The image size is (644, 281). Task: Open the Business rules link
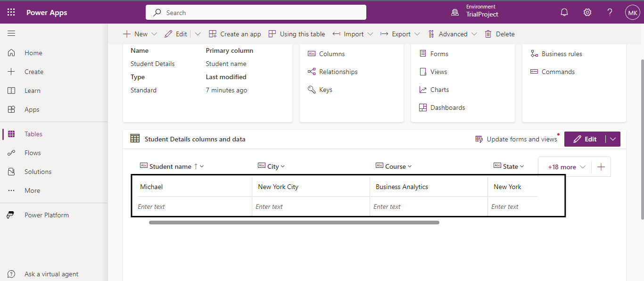click(561, 54)
